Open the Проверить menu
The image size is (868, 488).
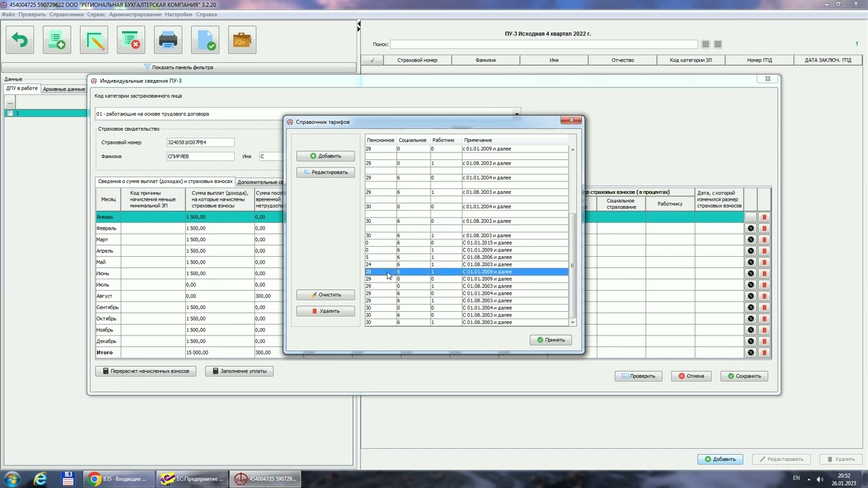point(32,14)
